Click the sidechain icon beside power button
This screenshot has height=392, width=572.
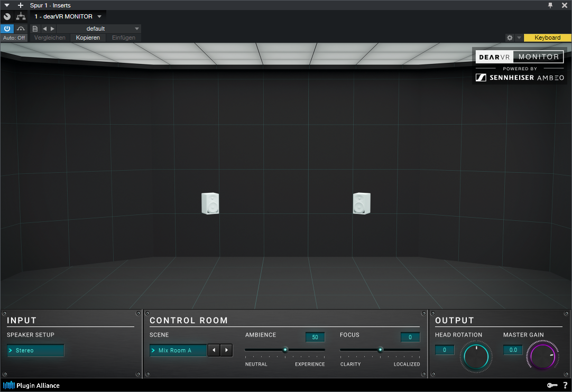pyautogui.click(x=21, y=29)
